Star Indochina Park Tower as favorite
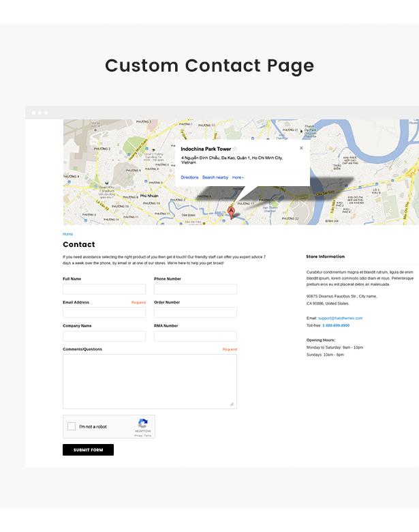419x532 pixels. [234, 149]
